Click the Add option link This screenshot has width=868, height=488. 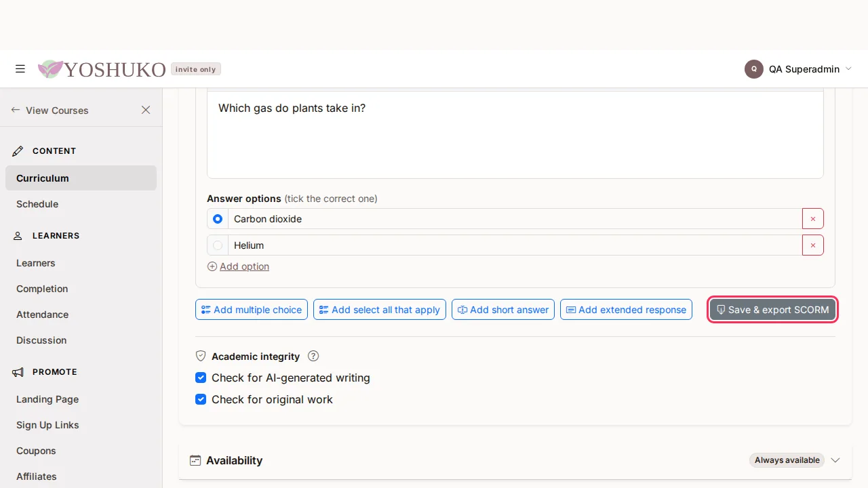pos(244,266)
